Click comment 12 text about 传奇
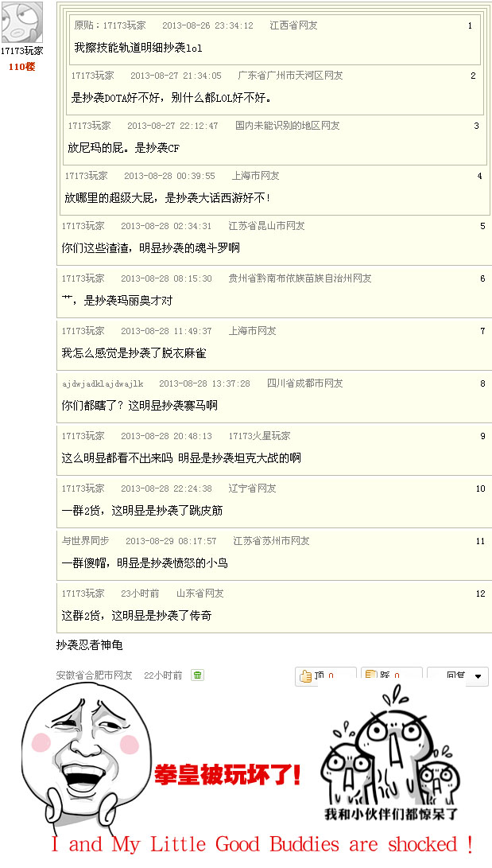 point(136,616)
